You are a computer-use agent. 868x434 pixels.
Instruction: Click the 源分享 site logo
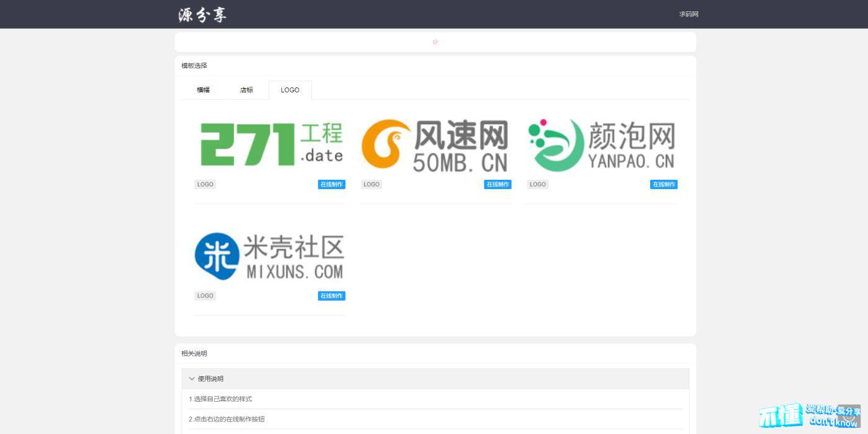click(x=202, y=15)
